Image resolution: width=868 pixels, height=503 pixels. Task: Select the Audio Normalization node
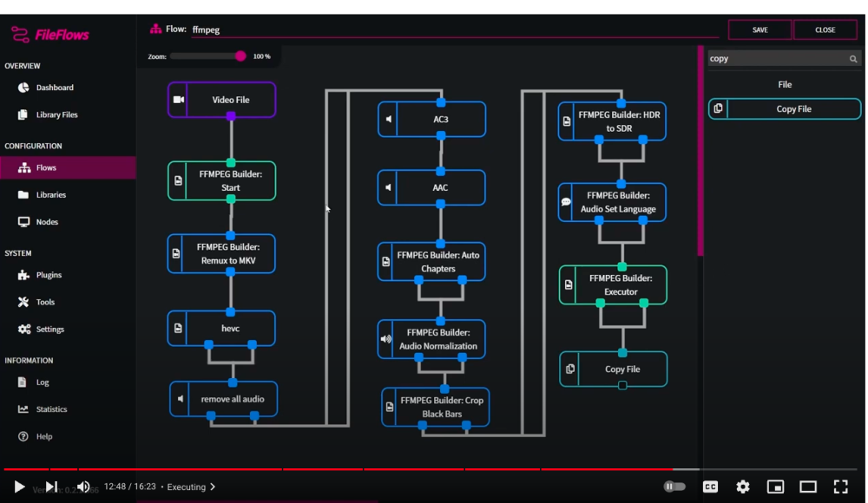(x=431, y=339)
